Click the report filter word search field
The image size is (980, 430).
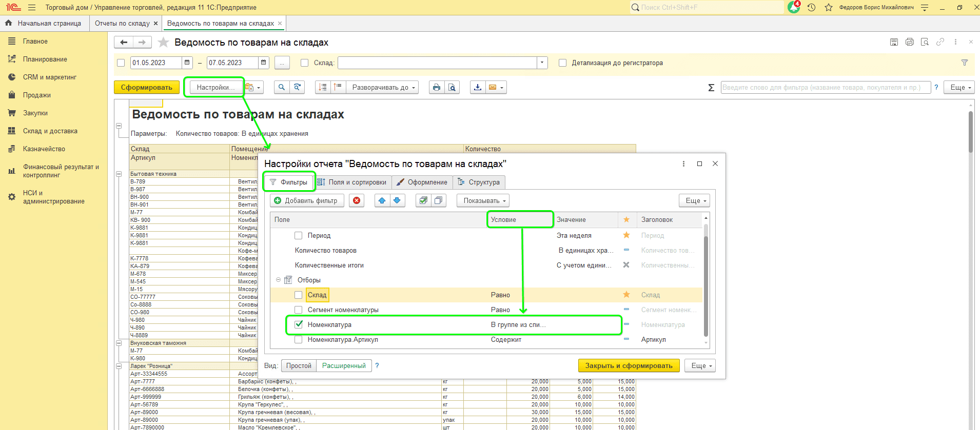[825, 88]
